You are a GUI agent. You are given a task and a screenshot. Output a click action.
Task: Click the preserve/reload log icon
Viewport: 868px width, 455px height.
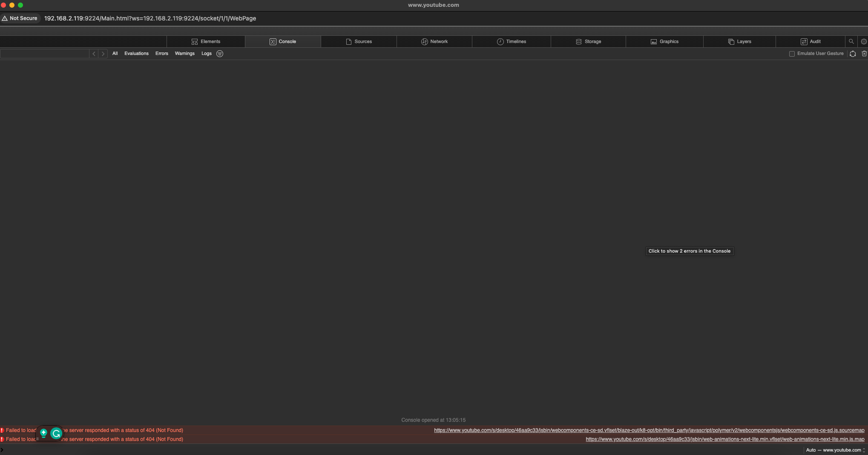(x=853, y=54)
